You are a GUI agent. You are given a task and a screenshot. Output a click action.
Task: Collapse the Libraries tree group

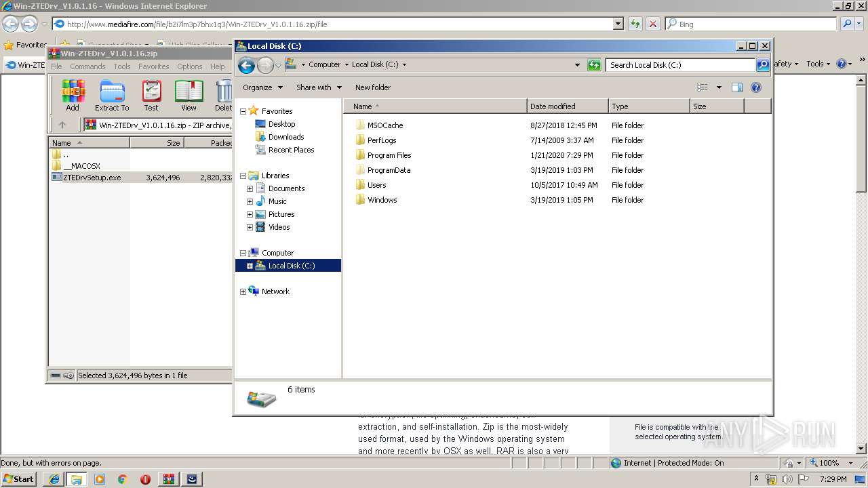(x=243, y=176)
